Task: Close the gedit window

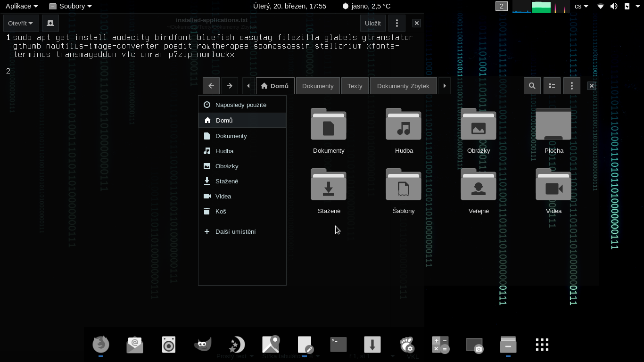Action: [417, 23]
